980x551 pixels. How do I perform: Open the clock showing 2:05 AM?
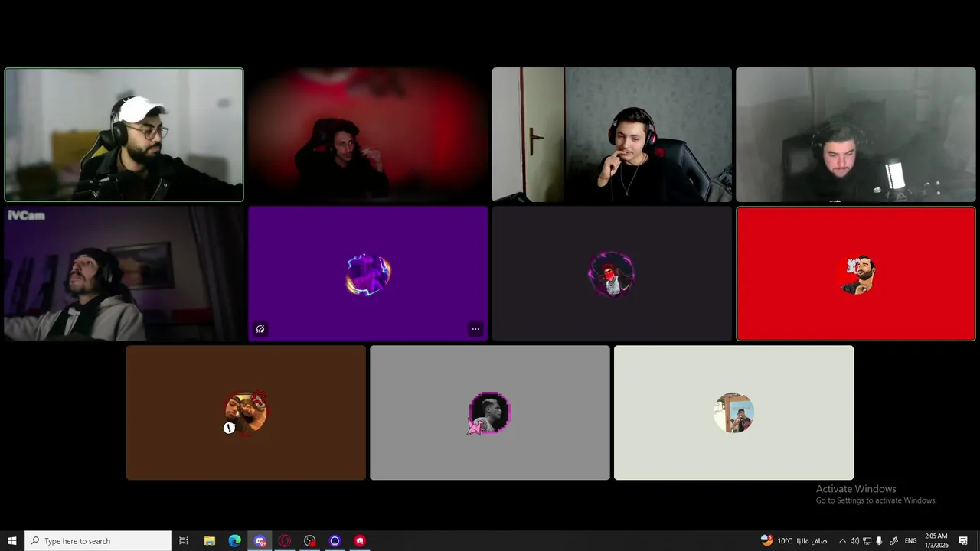(936, 541)
